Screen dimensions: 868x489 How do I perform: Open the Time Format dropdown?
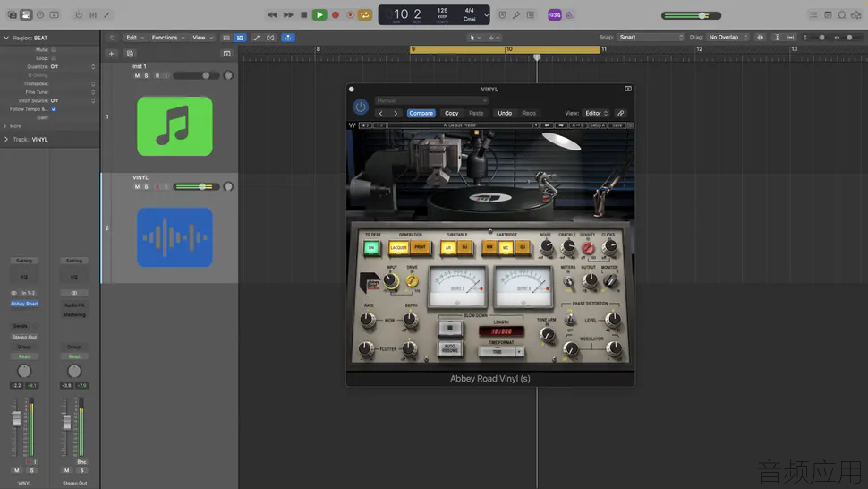pos(501,352)
